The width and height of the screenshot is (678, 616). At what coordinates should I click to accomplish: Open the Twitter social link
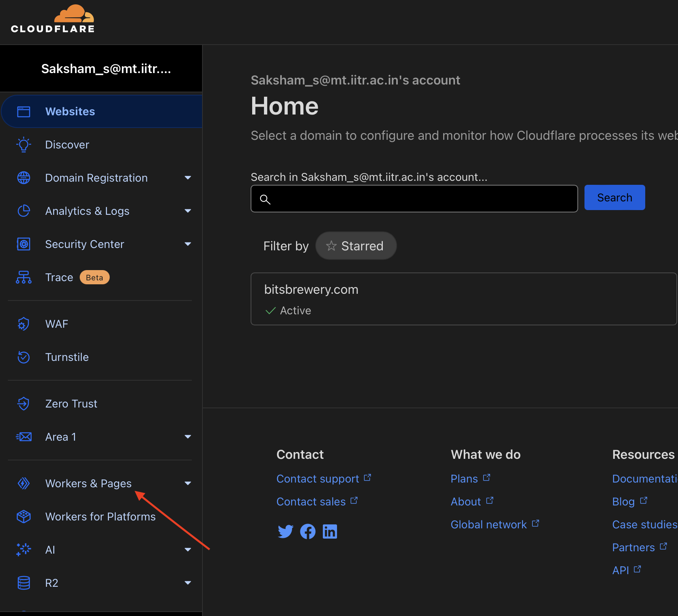(x=286, y=531)
